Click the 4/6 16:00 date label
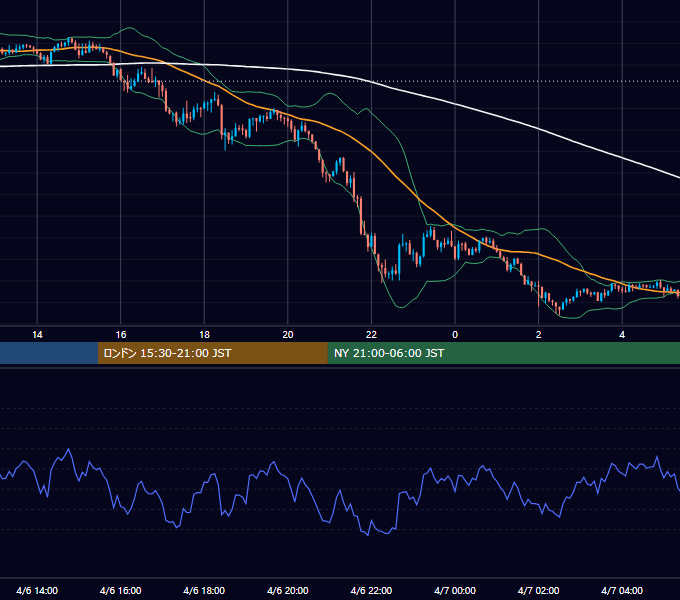The image size is (680, 600). coord(121,591)
